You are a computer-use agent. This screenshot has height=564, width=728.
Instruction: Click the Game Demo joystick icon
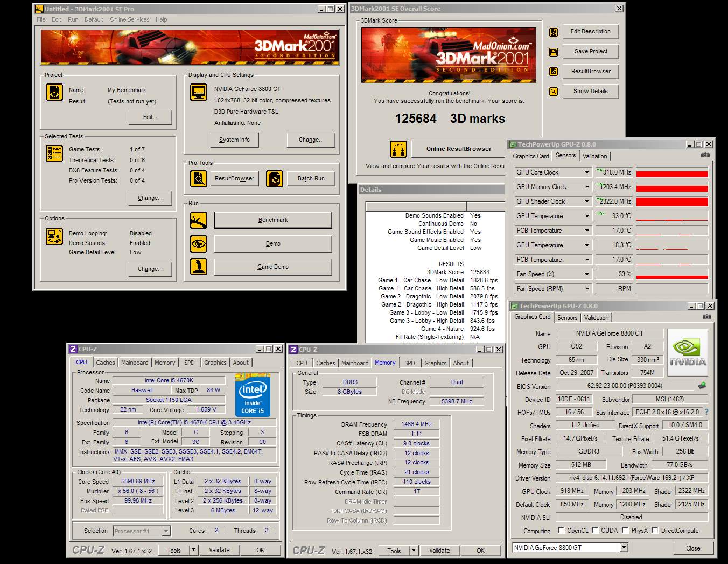coord(199,267)
